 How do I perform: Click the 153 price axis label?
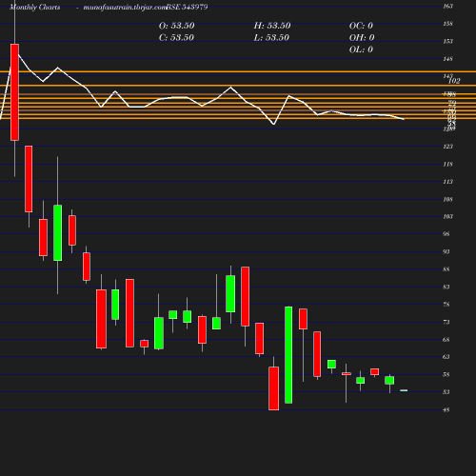click(x=448, y=41)
